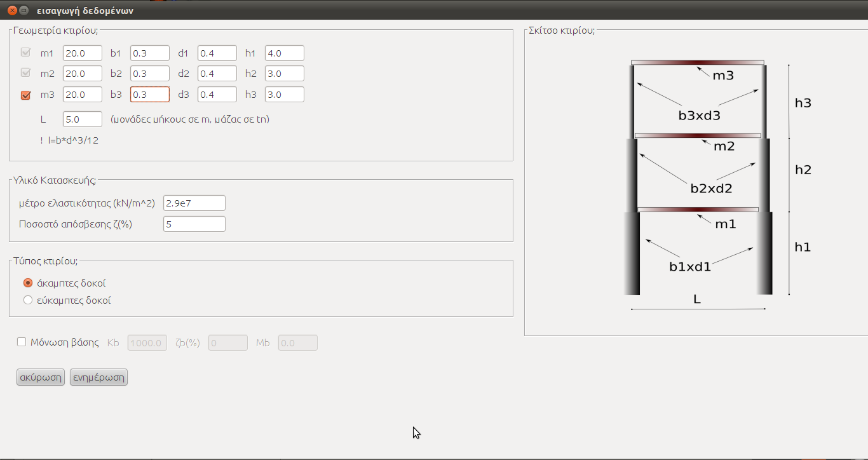Enable the Μόνωση βάσης checkbox
Screen dimensions: 868x460
22,342
